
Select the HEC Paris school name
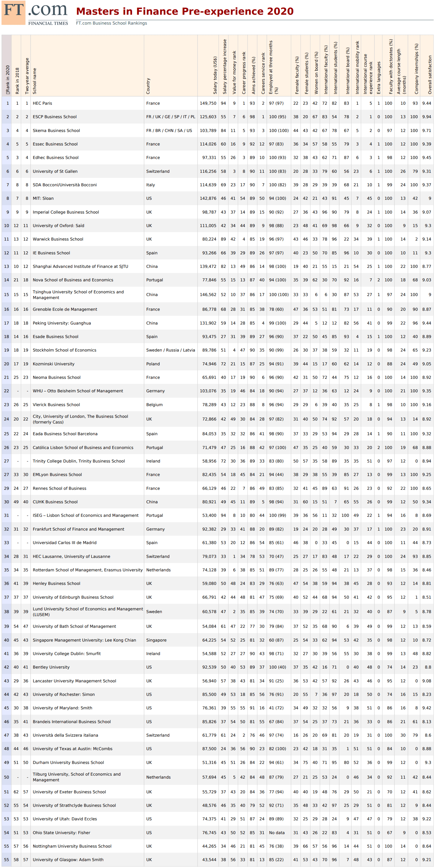point(43,103)
